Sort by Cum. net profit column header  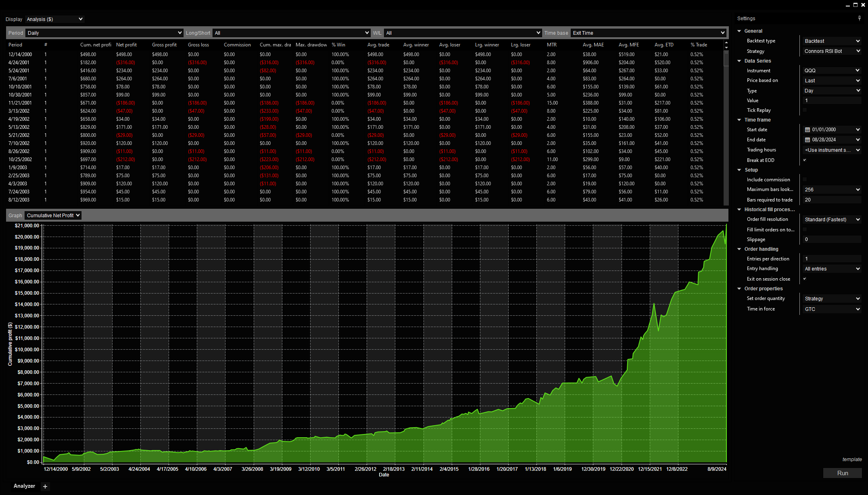click(x=96, y=45)
